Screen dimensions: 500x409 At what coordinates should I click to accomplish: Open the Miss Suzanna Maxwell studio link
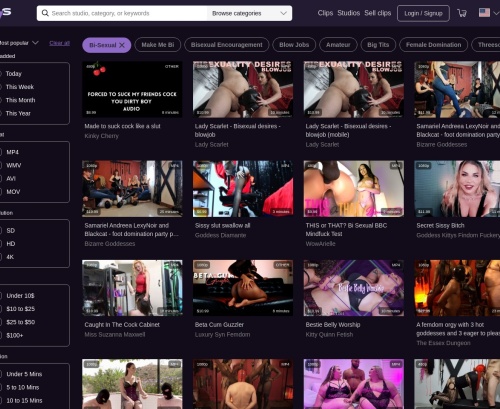pos(115,335)
